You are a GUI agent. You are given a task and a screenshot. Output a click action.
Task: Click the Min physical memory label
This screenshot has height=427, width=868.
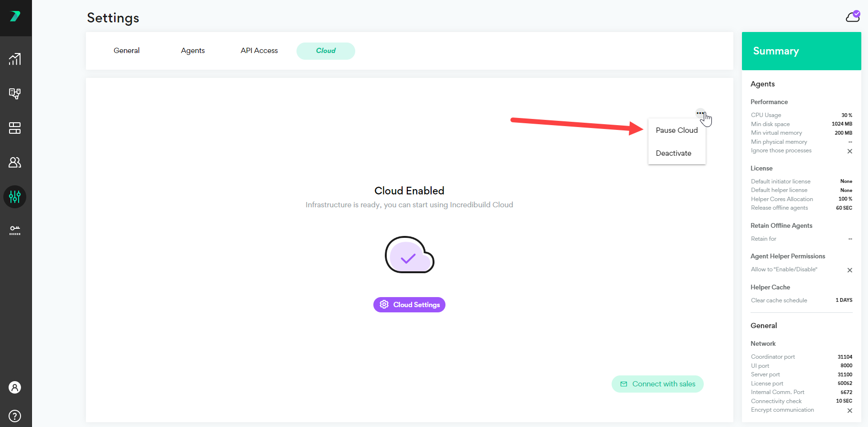tap(779, 142)
